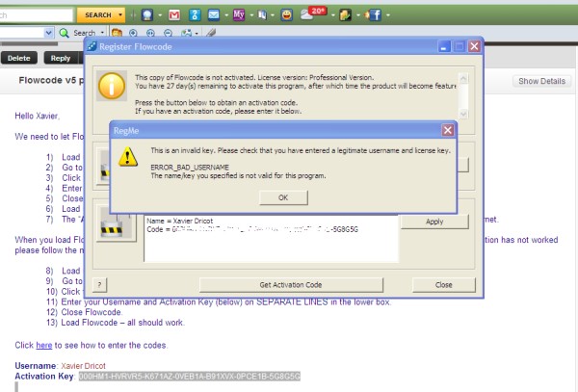Click OK in the RegMe error dialog
The image size is (578, 392).
283,197
